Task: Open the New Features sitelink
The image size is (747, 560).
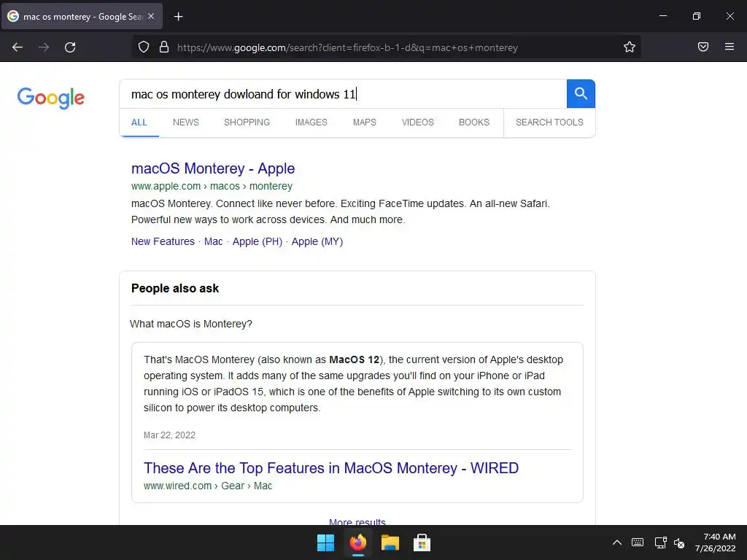Action: [163, 241]
